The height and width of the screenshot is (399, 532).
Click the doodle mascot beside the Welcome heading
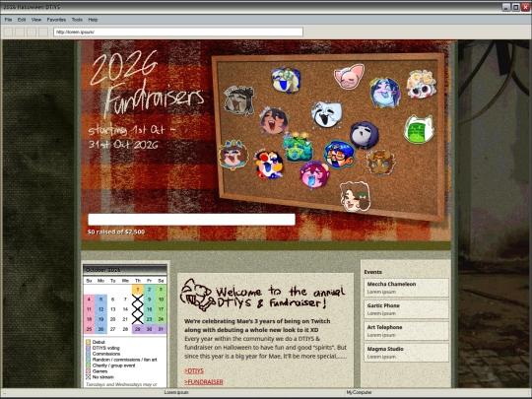[x=197, y=295]
